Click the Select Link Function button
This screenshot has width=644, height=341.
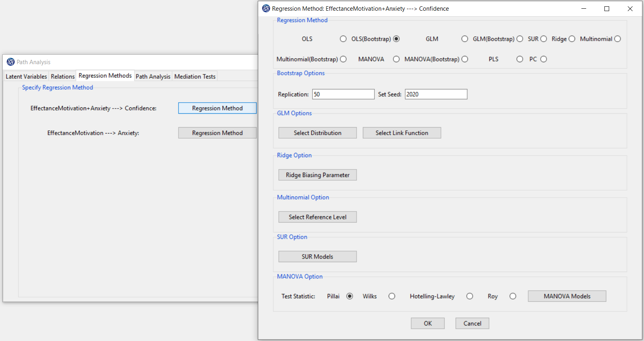(402, 133)
